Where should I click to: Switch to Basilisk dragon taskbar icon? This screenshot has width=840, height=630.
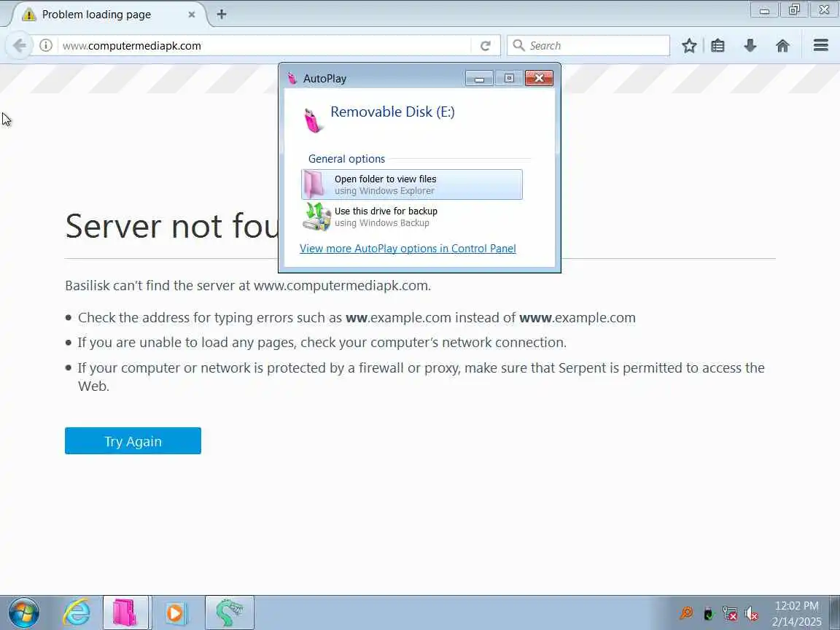coord(229,612)
